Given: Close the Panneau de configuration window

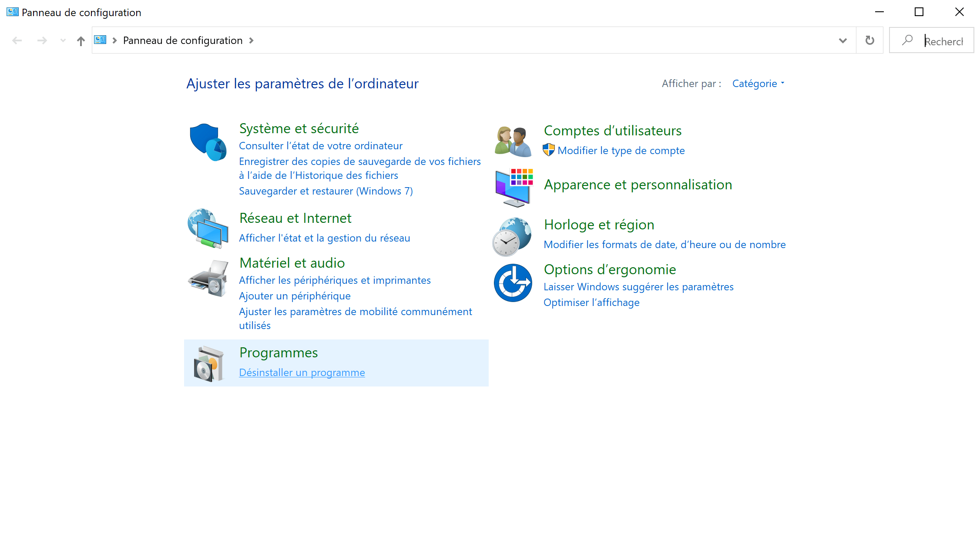Looking at the screenshot, I should [x=959, y=12].
